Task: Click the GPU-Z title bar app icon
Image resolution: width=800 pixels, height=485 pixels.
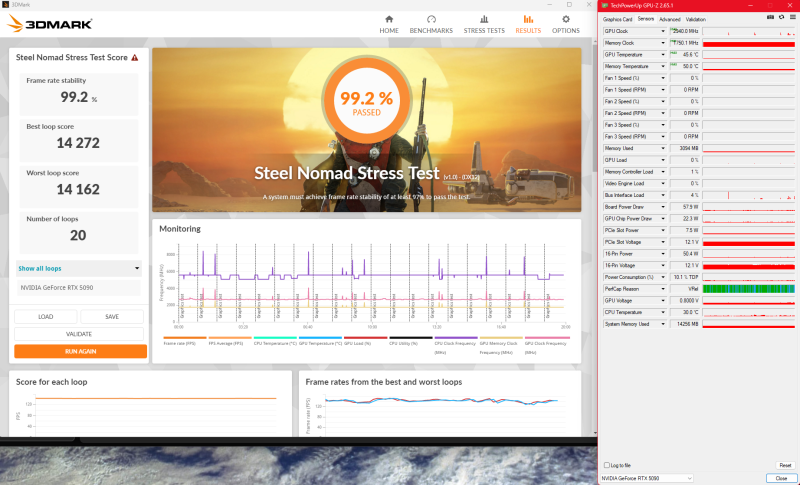Action: click(605, 6)
